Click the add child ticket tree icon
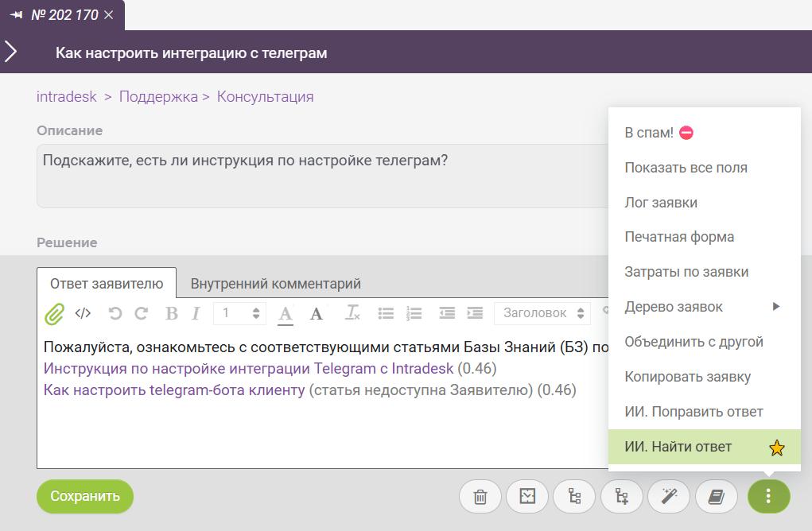The width and height of the screenshot is (812, 531). (622, 497)
